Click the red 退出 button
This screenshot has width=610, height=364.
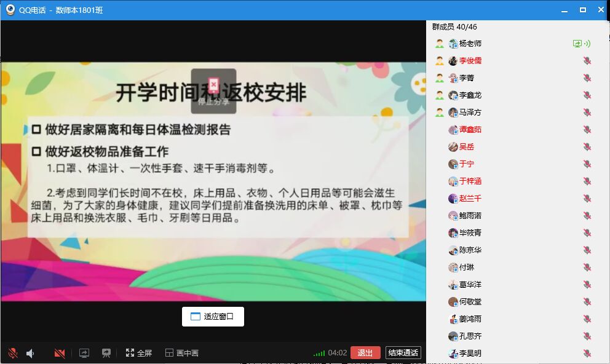pyautogui.click(x=365, y=353)
